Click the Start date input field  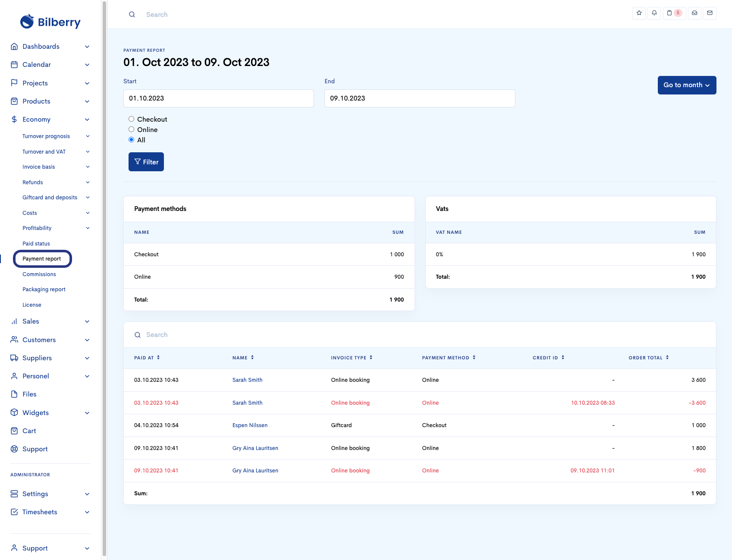(218, 98)
